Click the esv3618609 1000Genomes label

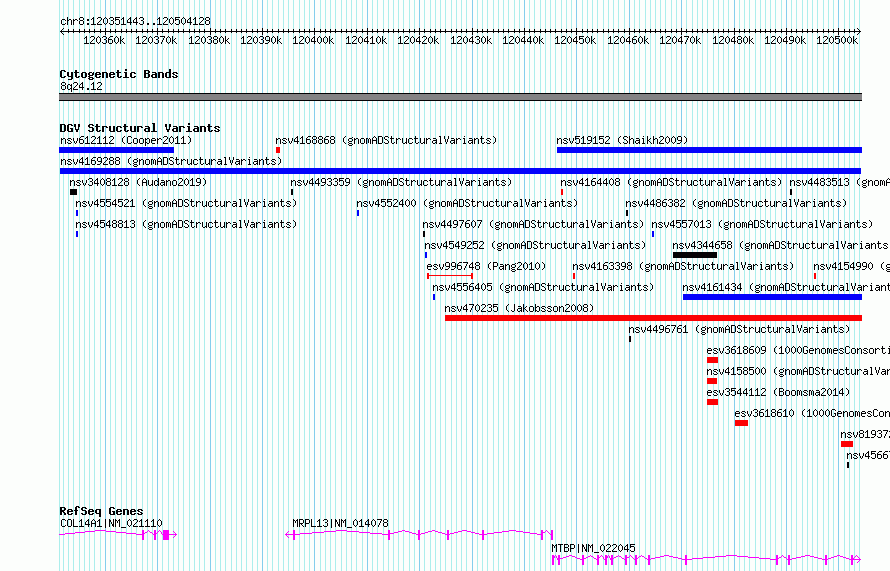click(x=798, y=350)
